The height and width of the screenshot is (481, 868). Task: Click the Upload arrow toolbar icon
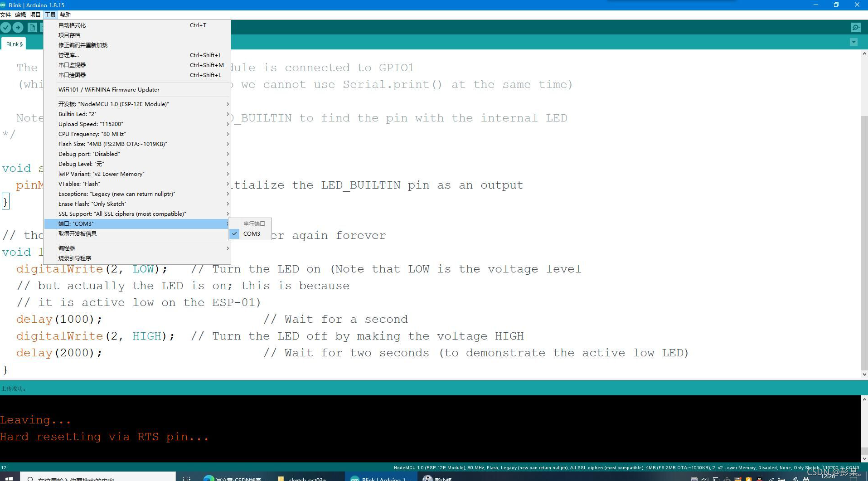click(18, 28)
